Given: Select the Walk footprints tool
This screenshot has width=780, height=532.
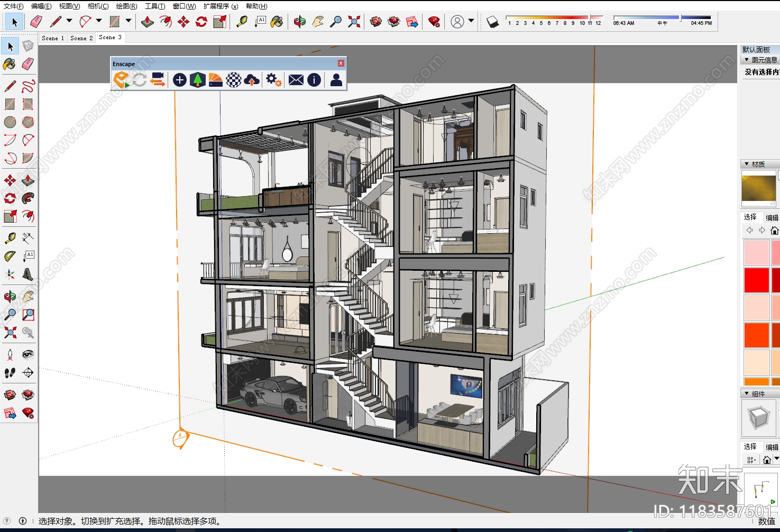Looking at the screenshot, I should [10, 373].
